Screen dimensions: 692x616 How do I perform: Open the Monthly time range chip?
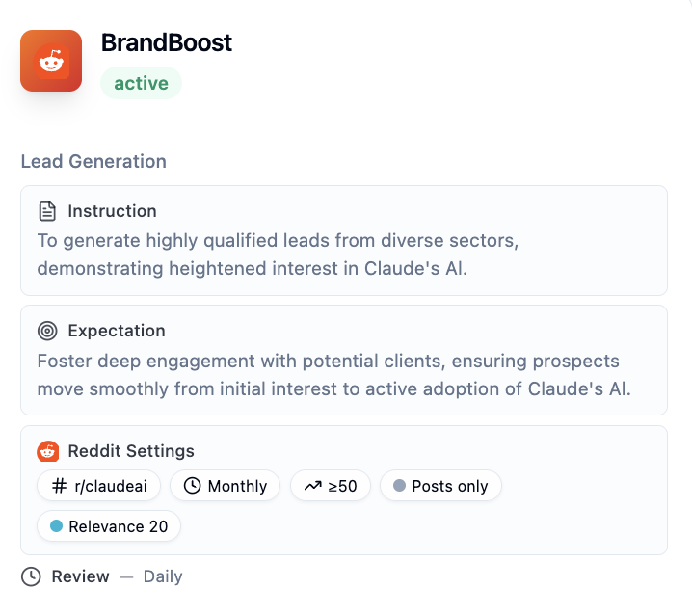(x=225, y=486)
